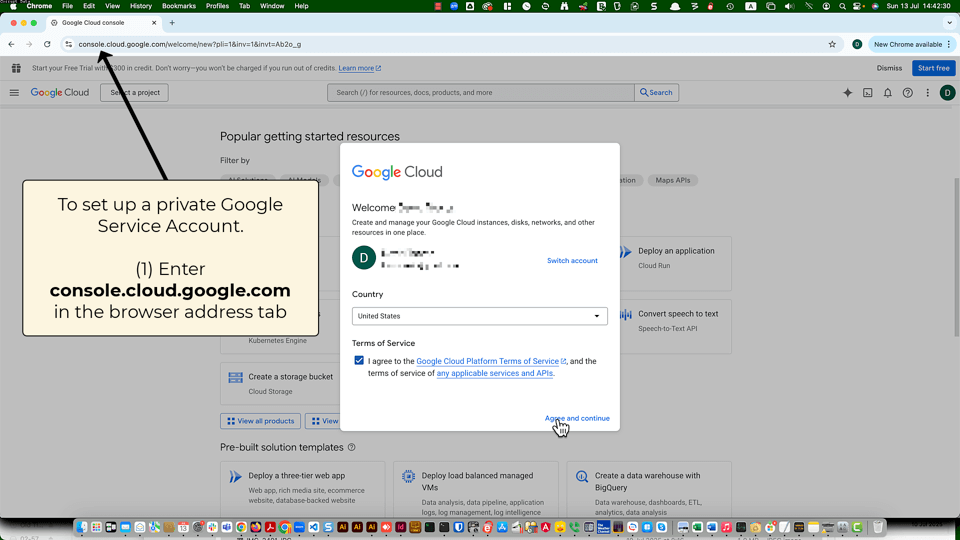Click the three-tier web app icon
The width and height of the screenshot is (960, 540).
tap(235, 476)
